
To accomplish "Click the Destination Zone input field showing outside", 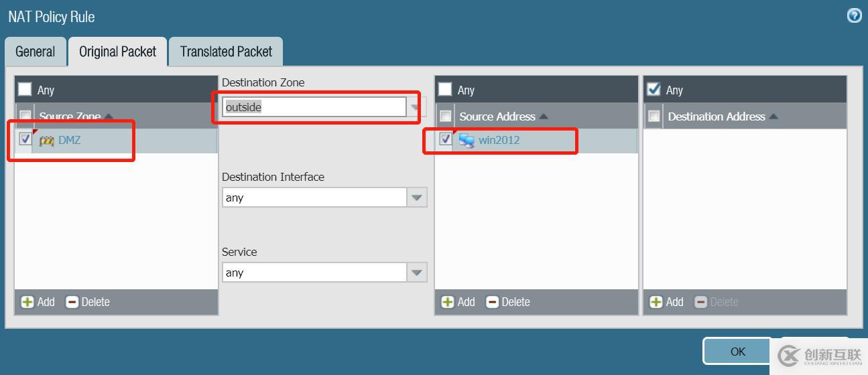I will [314, 107].
